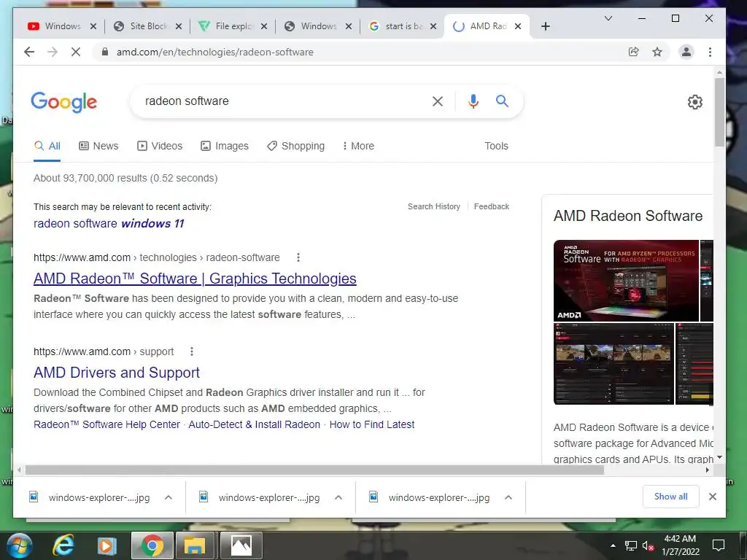The image size is (747, 560).
Task: Open Windows Media Player from taskbar
Action: pyautogui.click(x=107, y=545)
